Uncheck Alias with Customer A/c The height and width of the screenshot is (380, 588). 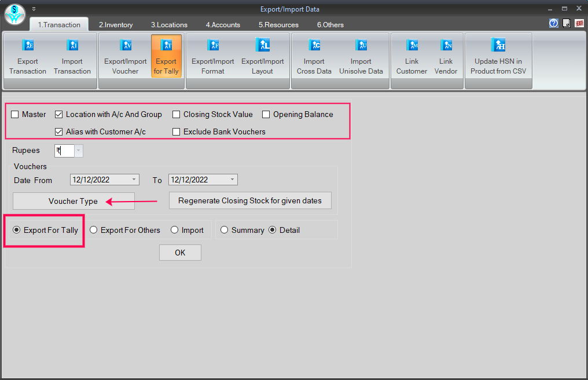point(58,132)
